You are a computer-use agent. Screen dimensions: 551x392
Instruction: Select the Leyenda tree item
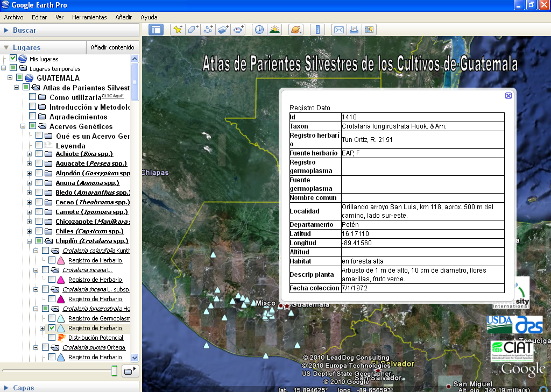pos(70,146)
